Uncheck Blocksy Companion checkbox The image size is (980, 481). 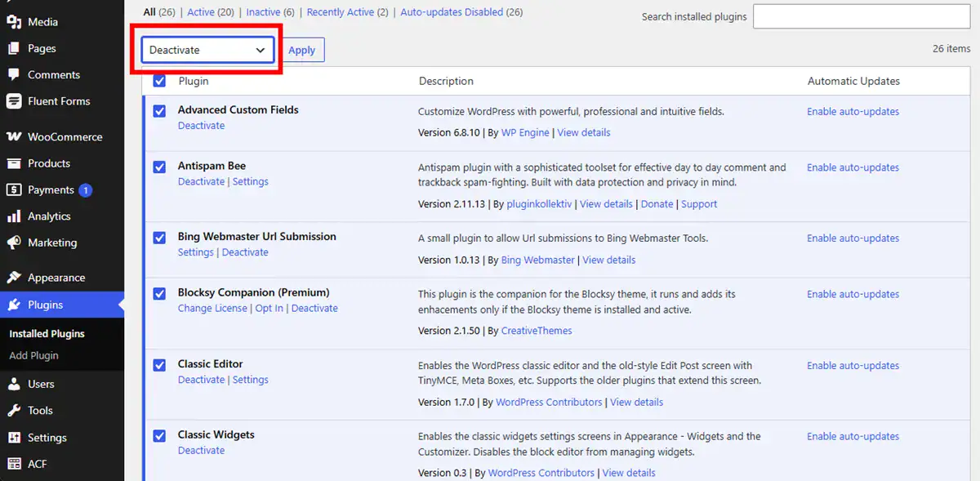pyautogui.click(x=159, y=293)
